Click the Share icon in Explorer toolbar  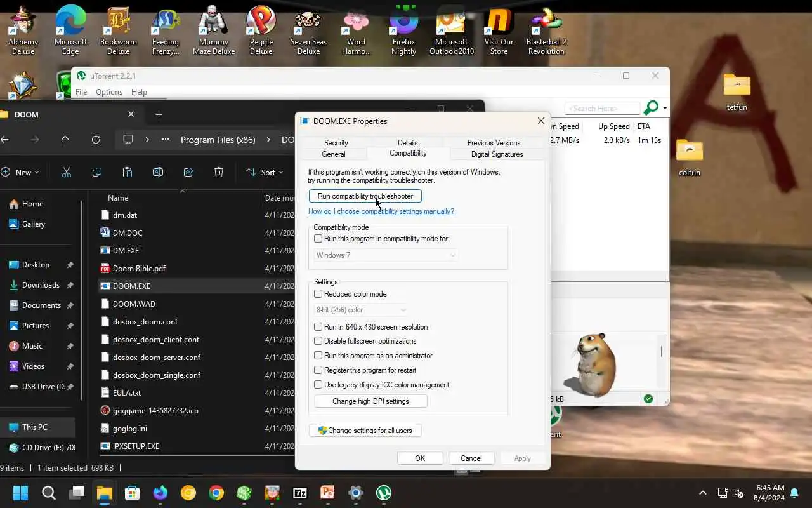[x=188, y=172]
